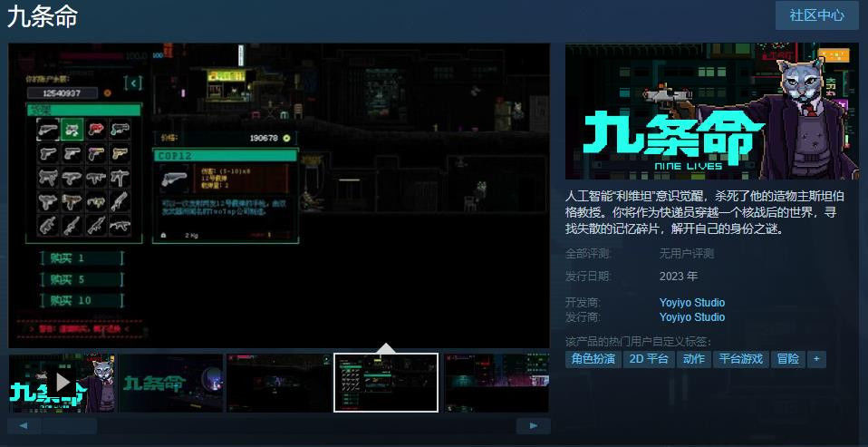Select the highlighted weapon shop thumbnail
Viewport: 868px width, 447px height.
[x=386, y=383]
